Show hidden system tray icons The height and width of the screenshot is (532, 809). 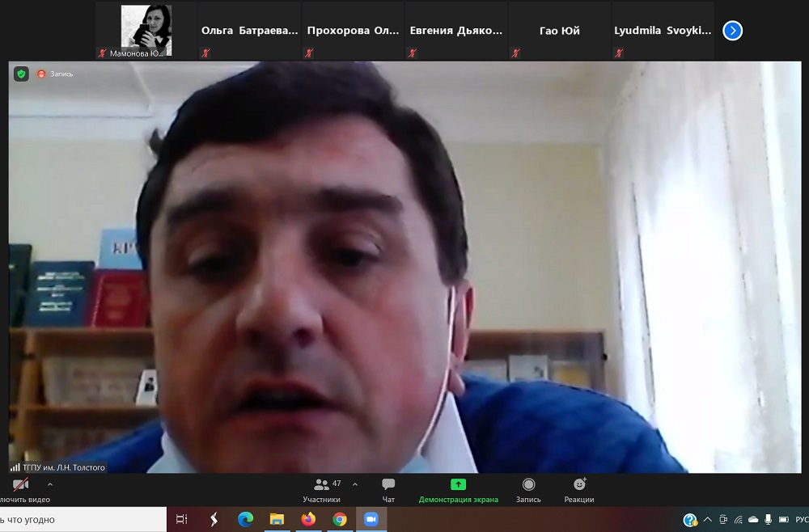[707, 520]
